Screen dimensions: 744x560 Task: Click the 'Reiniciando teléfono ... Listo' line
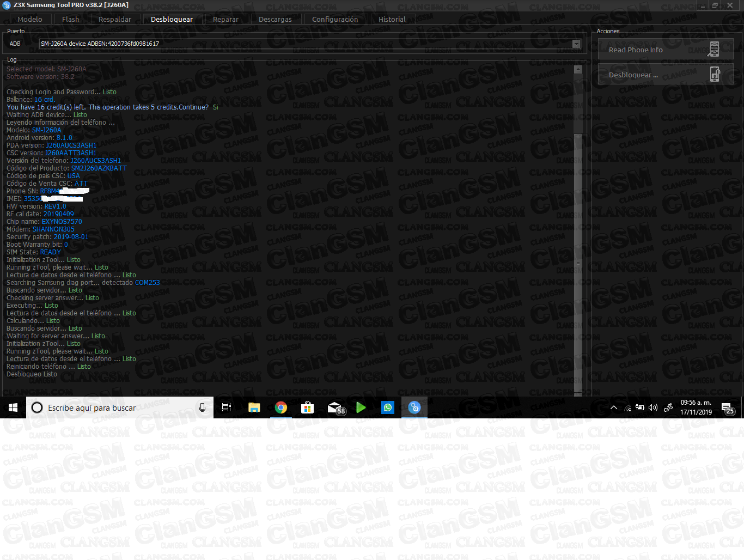48,367
